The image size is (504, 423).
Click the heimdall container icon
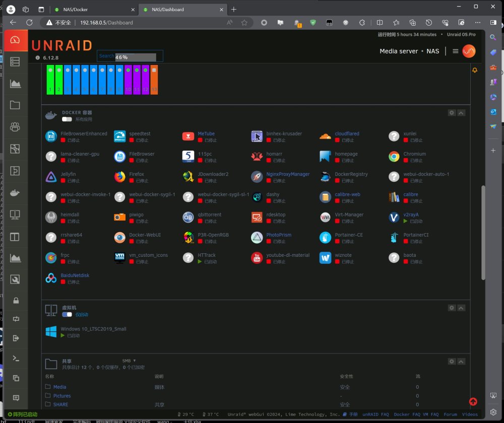pyautogui.click(x=51, y=218)
